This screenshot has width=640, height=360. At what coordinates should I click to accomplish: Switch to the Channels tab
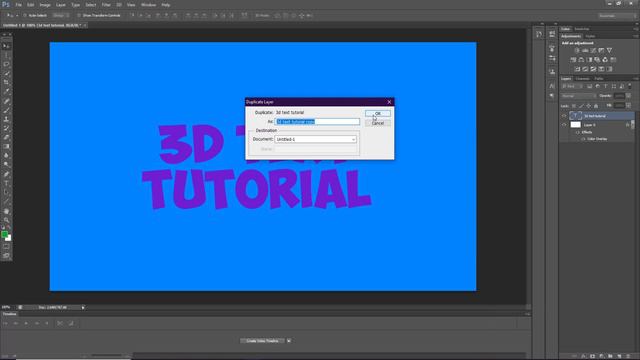582,78
